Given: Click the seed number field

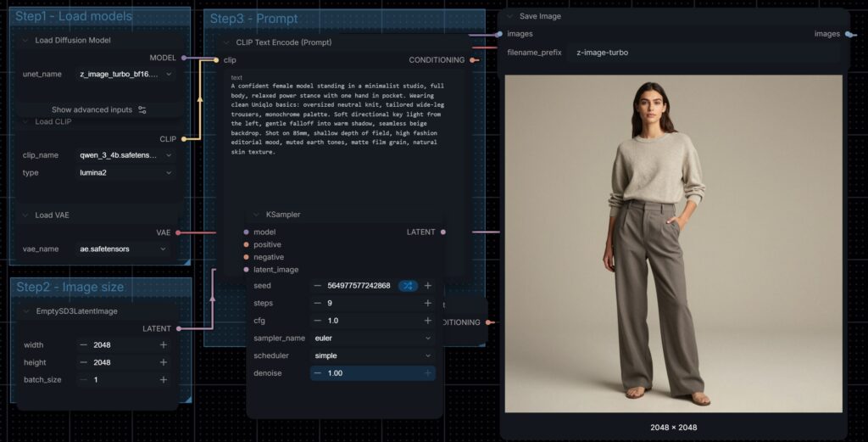Looking at the screenshot, I should click(359, 286).
